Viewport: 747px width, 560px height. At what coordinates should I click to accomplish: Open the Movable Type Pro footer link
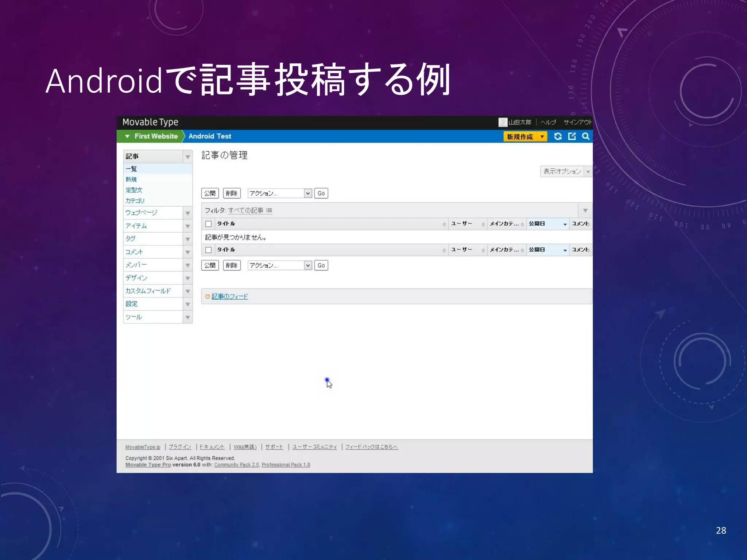[x=148, y=465]
